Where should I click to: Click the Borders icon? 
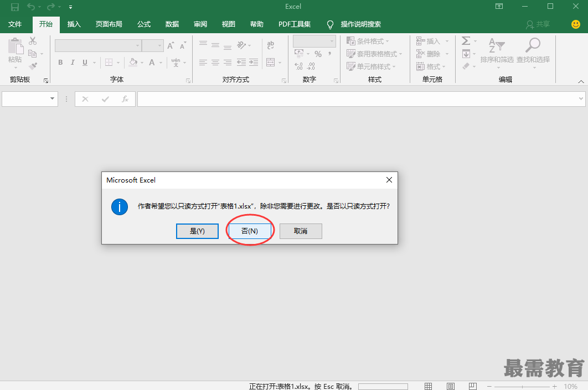109,63
